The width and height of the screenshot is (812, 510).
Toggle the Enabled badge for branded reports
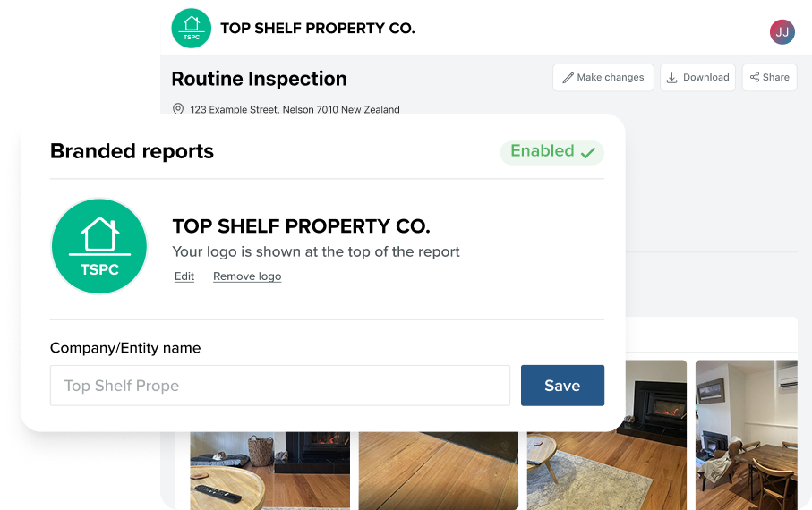click(551, 152)
